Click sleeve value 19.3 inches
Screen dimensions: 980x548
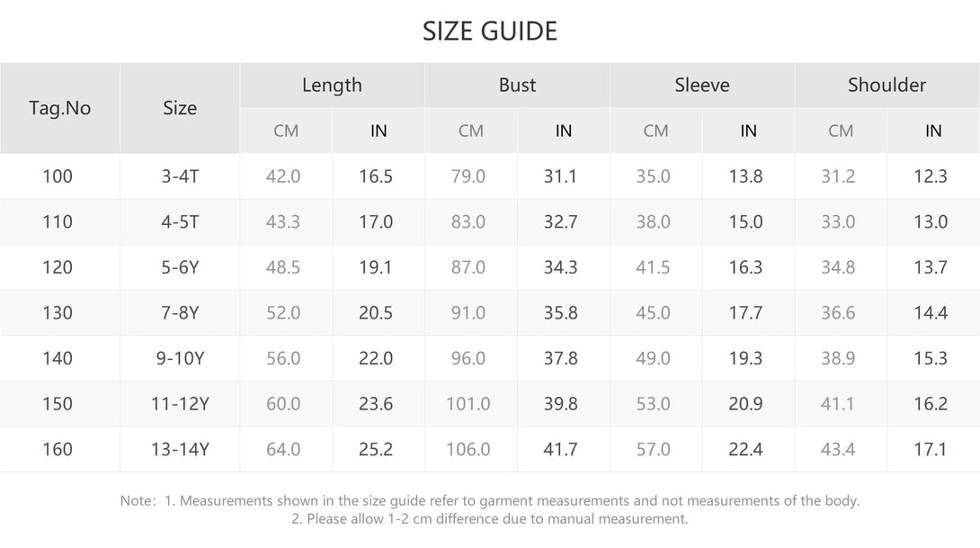(x=745, y=358)
